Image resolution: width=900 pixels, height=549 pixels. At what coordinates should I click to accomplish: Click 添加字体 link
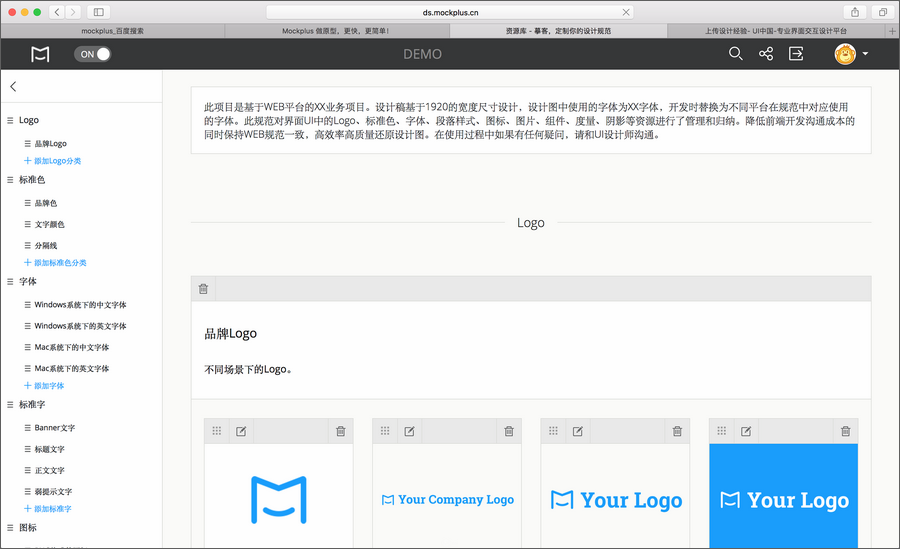pos(44,385)
